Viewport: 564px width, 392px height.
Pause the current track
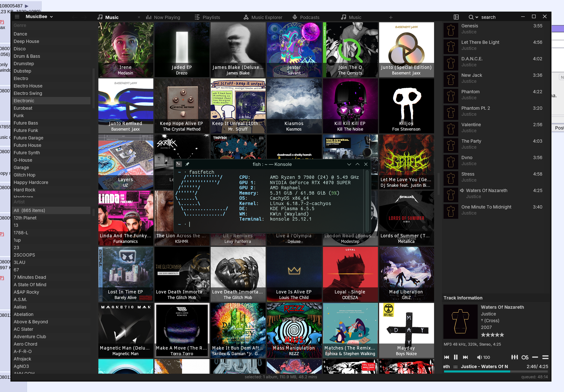(x=456, y=357)
